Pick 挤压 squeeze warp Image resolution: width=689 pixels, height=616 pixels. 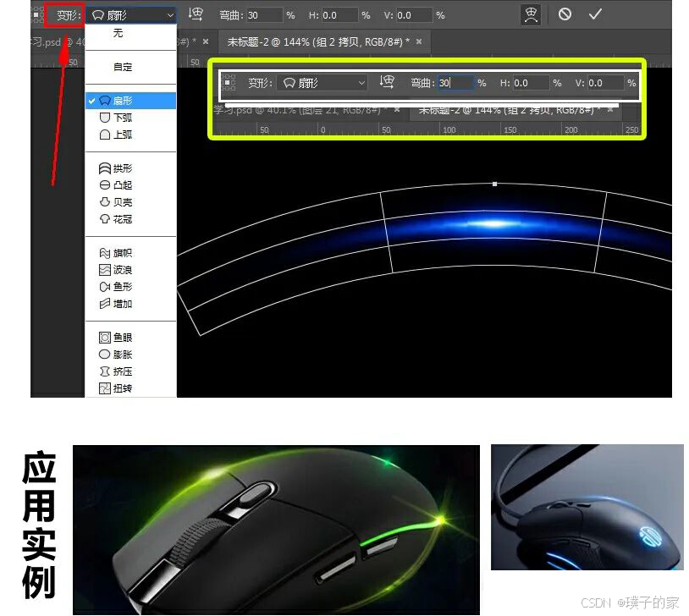coord(131,371)
